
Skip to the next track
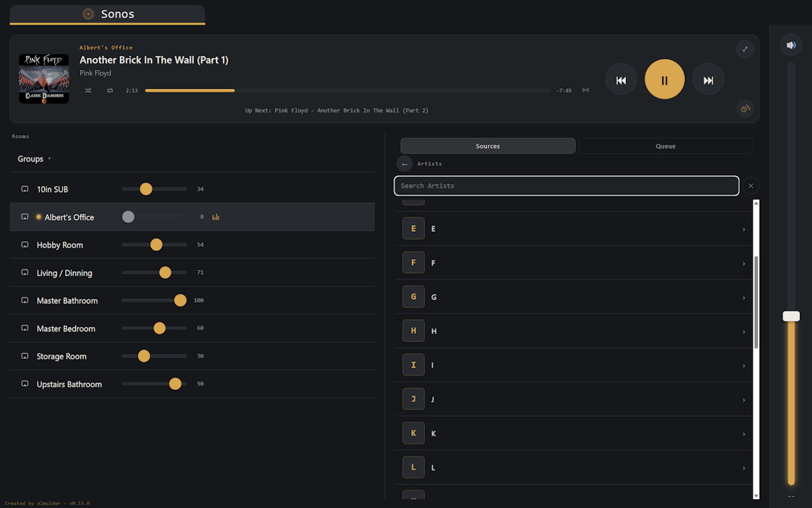click(x=709, y=79)
